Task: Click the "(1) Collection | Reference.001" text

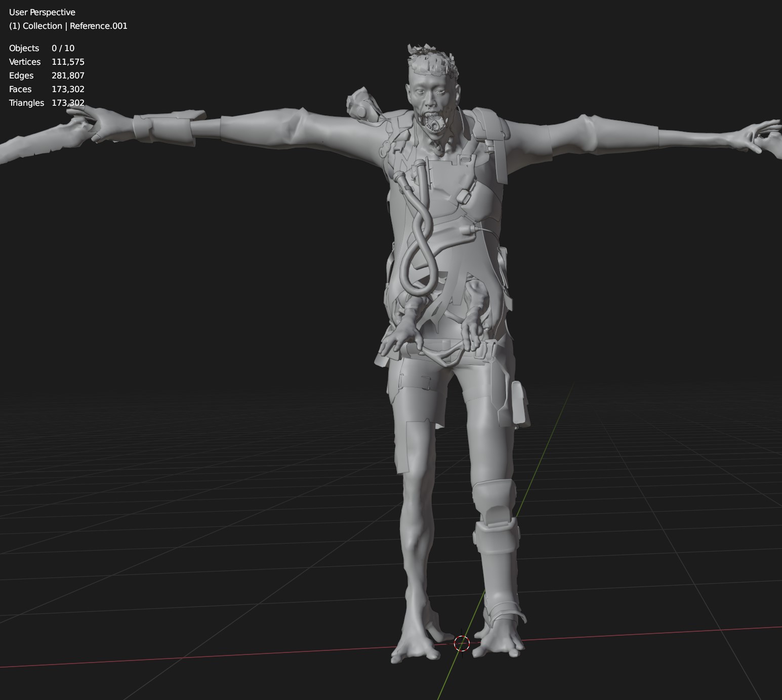Action: coord(68,26)
